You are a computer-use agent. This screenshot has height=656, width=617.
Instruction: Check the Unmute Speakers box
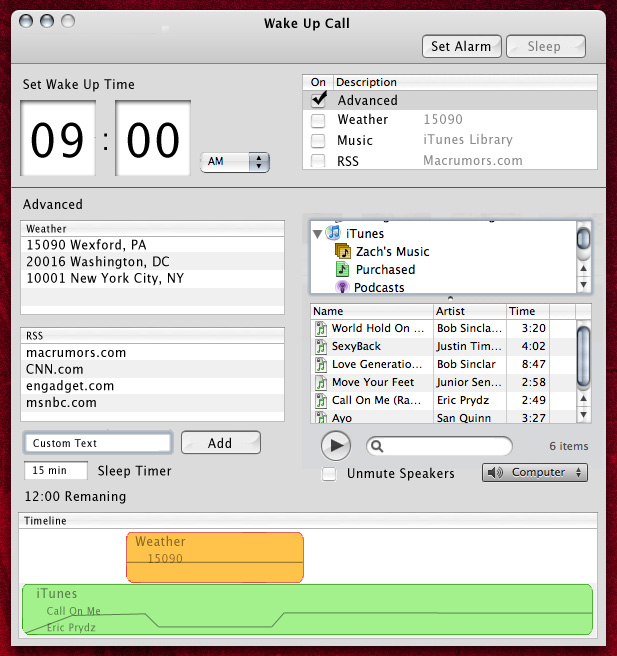[329, 474]
